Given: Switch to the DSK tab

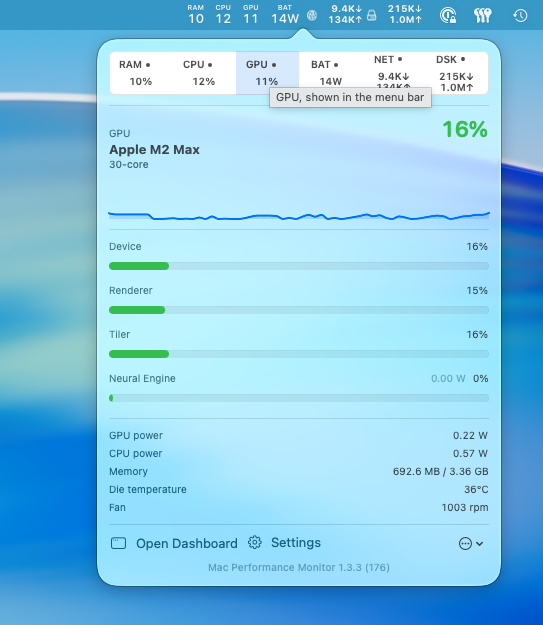Looking at the screenshot, I should (x=456, y=73).
